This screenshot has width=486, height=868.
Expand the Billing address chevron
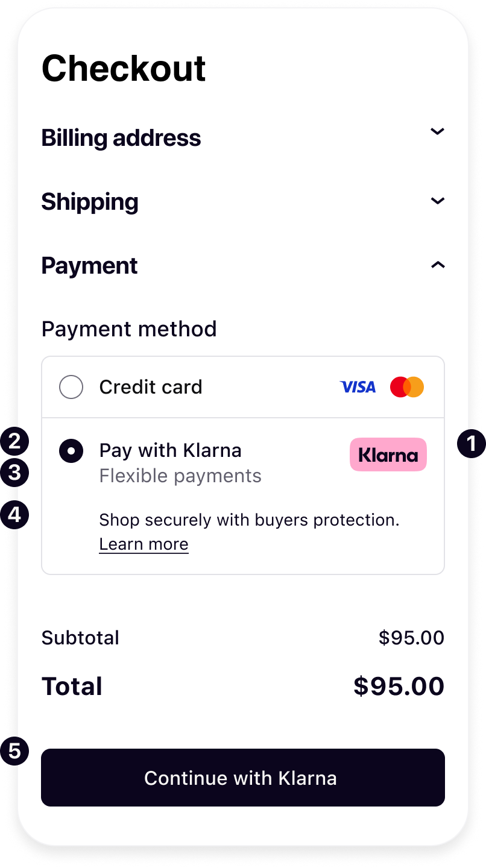[437, 131]
